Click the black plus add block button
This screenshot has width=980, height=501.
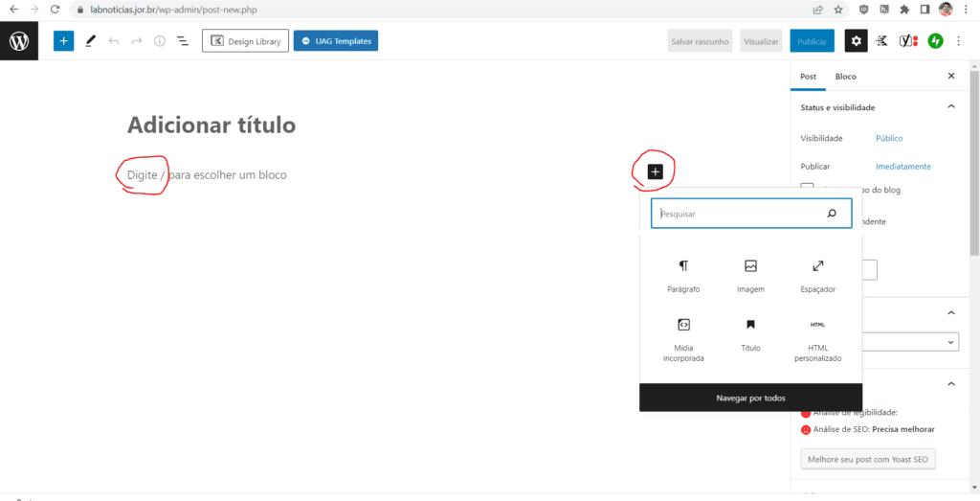click(655, 171)
